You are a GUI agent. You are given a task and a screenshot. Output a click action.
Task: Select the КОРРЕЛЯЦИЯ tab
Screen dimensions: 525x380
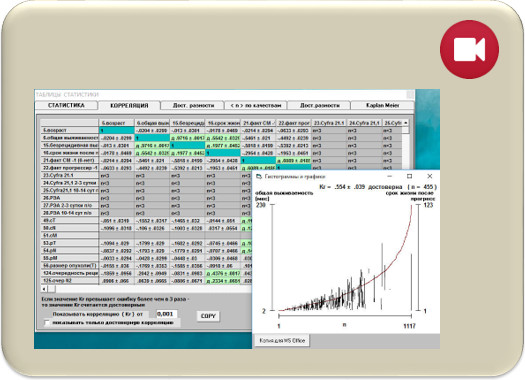pyautogui.click(x=129, y=105)
